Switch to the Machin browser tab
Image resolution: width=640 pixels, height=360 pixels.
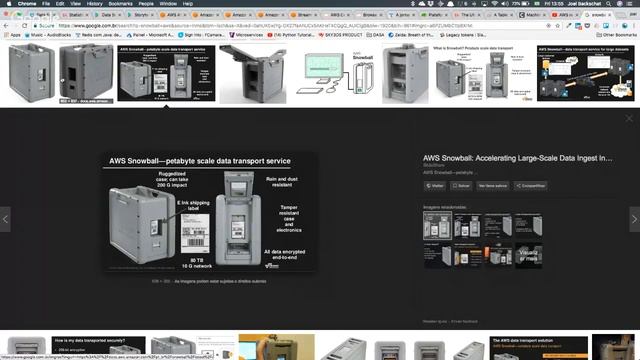[x=533, y=15]
